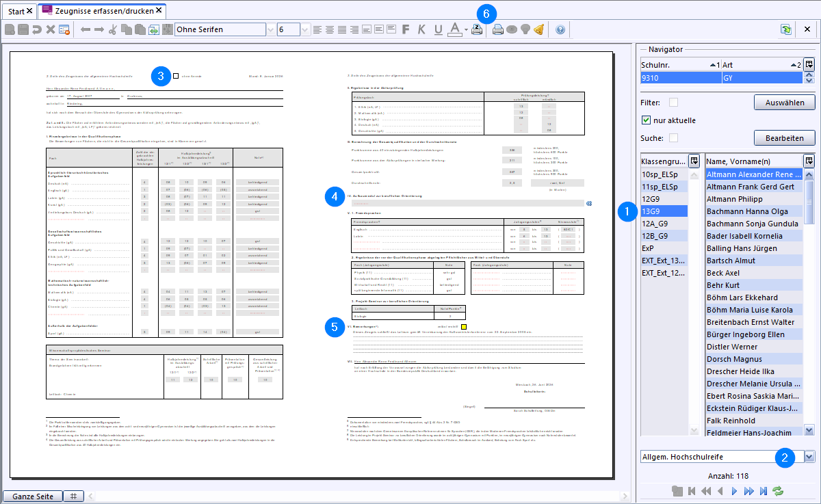Image resolution: width=821 pixels, height=504 pixels.
Task: Click the Bearbeiten button
Action: (x=784, y=138)
